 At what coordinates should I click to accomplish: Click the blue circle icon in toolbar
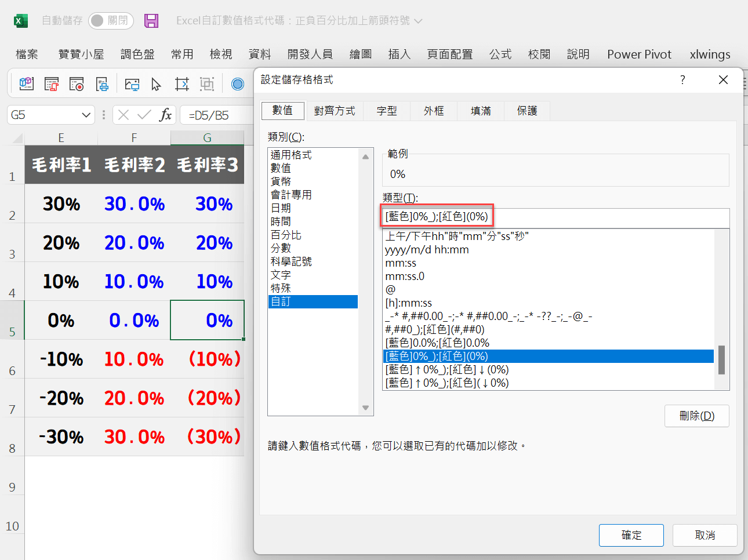pyautogui.click(x=237, y=84)
